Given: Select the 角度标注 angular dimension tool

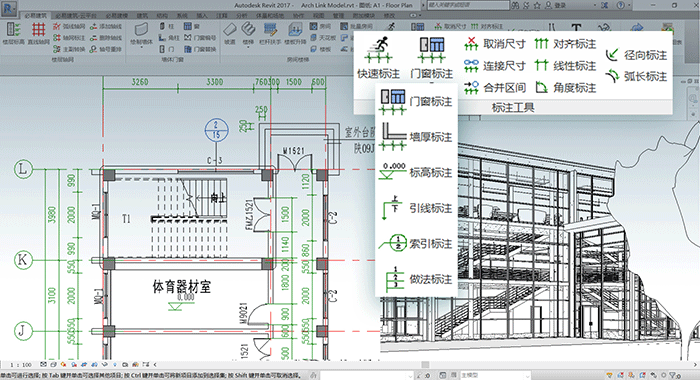Looking at the screenshot, I should [x=565, y=87].
